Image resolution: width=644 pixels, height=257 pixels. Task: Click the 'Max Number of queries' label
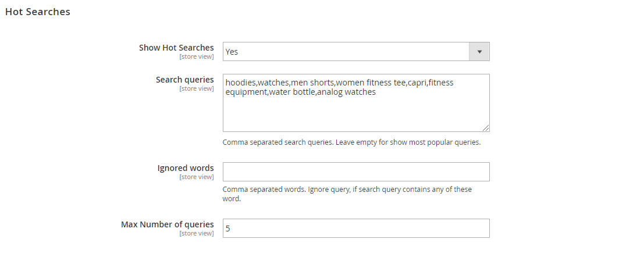[x=168, y=224]
